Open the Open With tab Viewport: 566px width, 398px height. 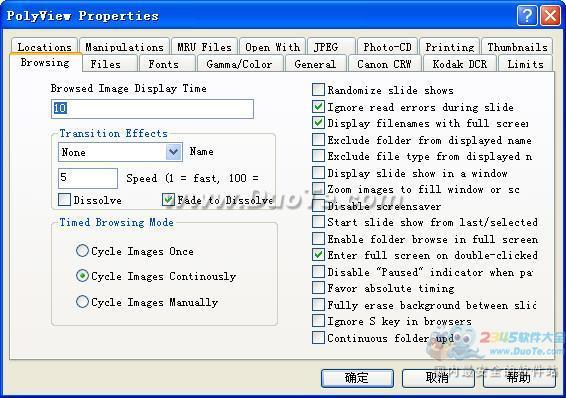point(273,47)
